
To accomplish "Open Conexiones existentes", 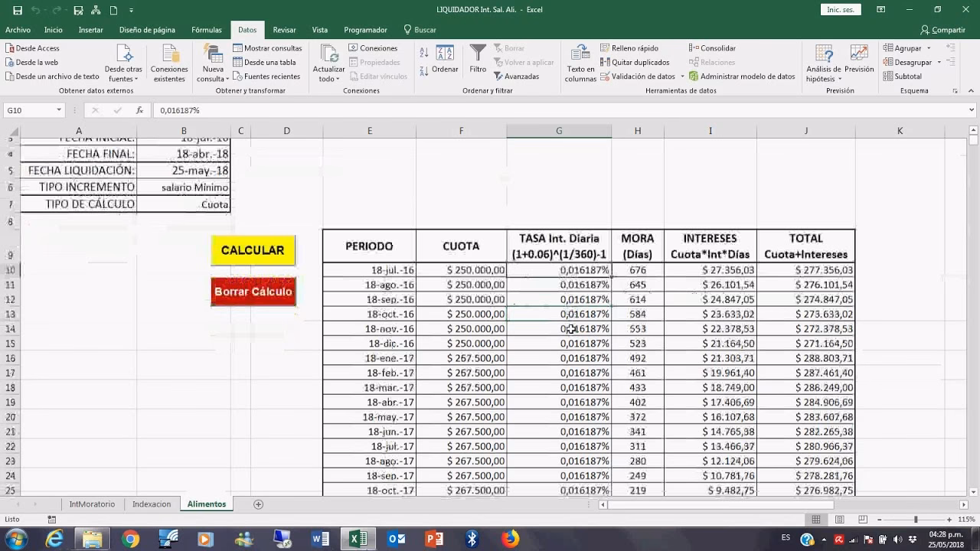I will coord(169,62).
